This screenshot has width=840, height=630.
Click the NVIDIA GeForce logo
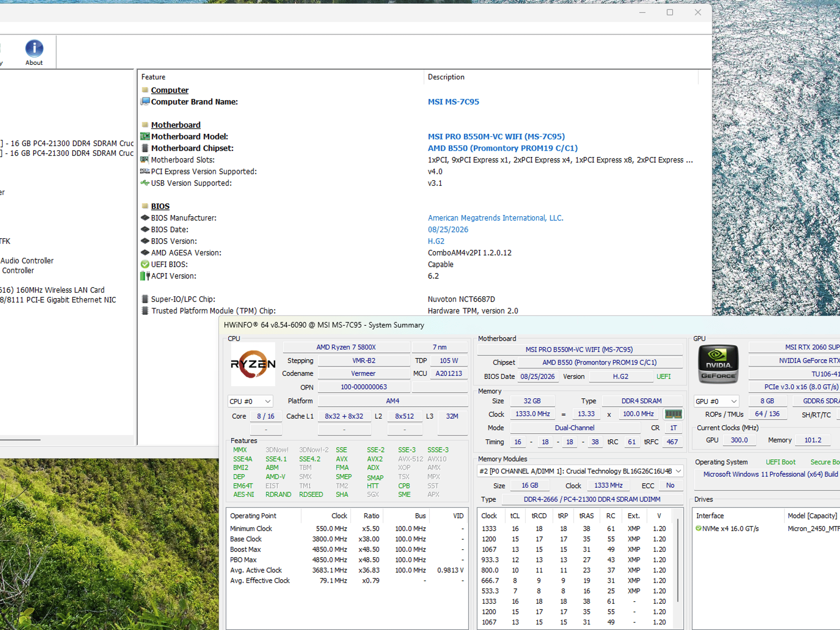coord(718,364)
